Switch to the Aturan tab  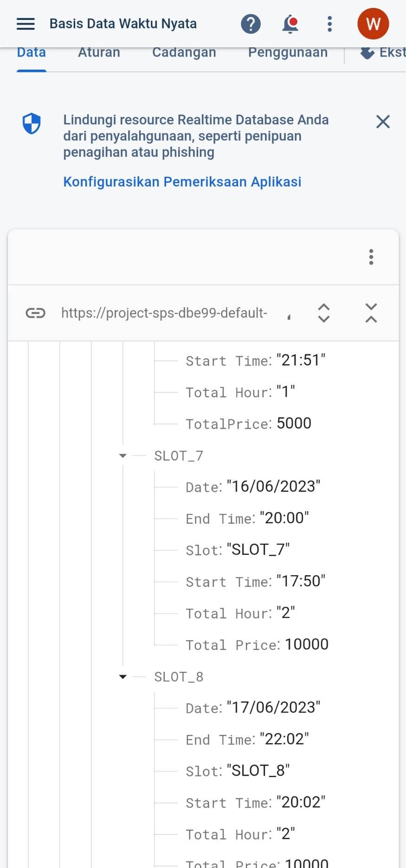coord(99,53)
